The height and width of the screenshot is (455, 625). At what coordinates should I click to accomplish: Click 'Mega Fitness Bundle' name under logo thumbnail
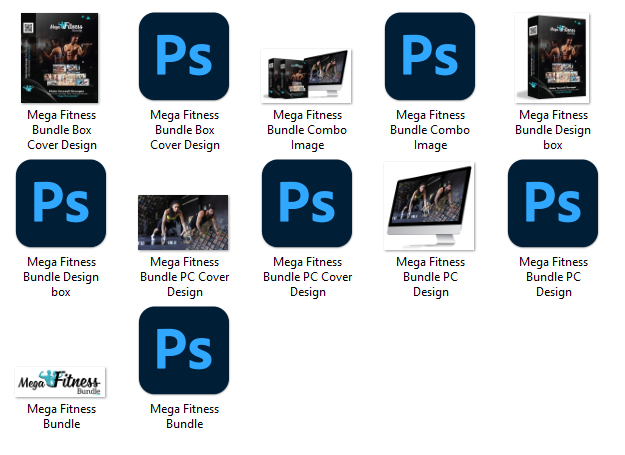tap(62, 416)
